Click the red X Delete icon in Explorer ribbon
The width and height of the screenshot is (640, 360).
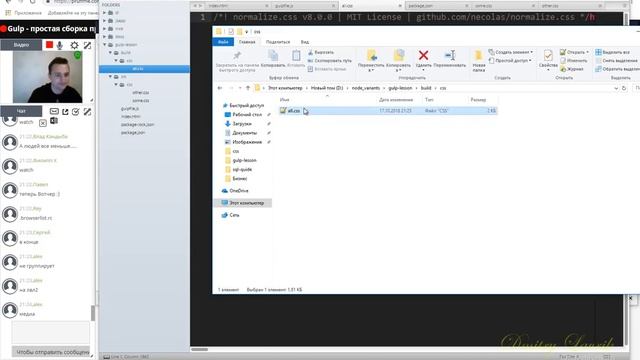pyautogui.click(x=423, y=55)
